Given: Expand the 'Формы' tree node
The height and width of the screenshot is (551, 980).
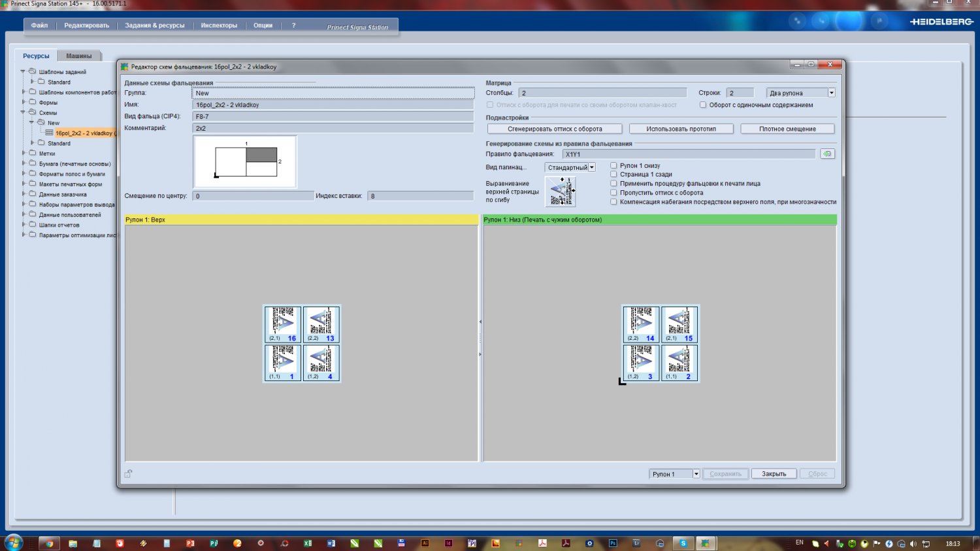Looking at the screenshot, I should point(24,103).
